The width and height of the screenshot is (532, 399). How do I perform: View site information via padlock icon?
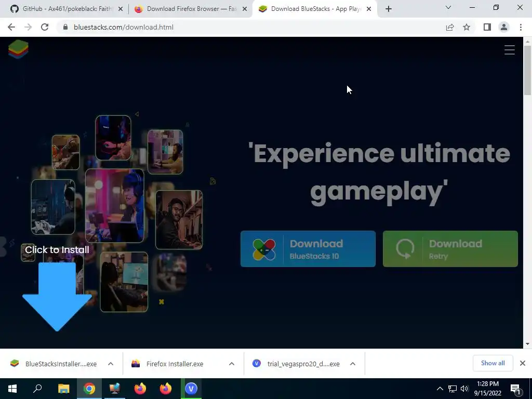tap(66, 27)
